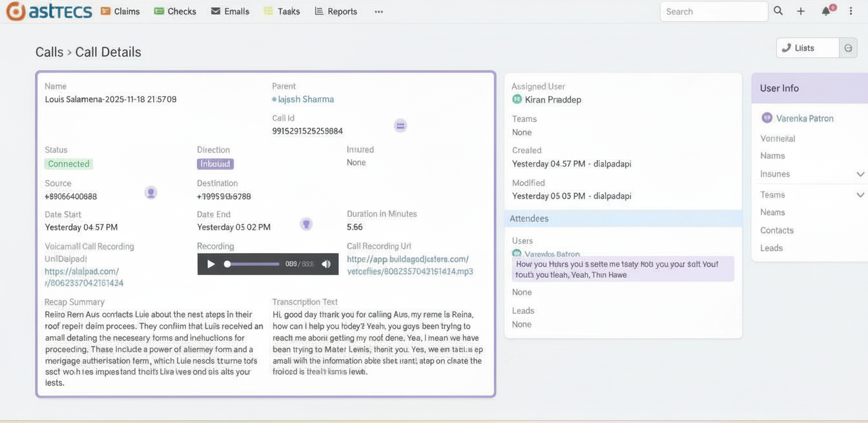Open the top-right three-dot menu

pyautogui.click(x=852, y=11)
